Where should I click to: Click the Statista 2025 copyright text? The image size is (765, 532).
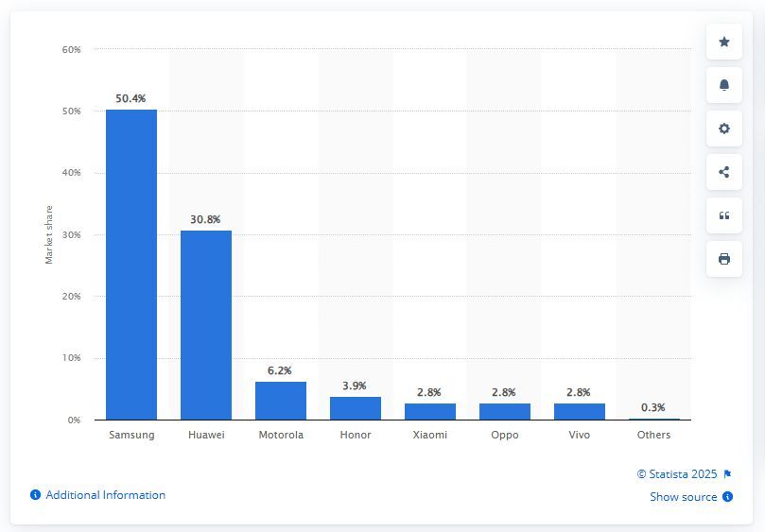677,474
